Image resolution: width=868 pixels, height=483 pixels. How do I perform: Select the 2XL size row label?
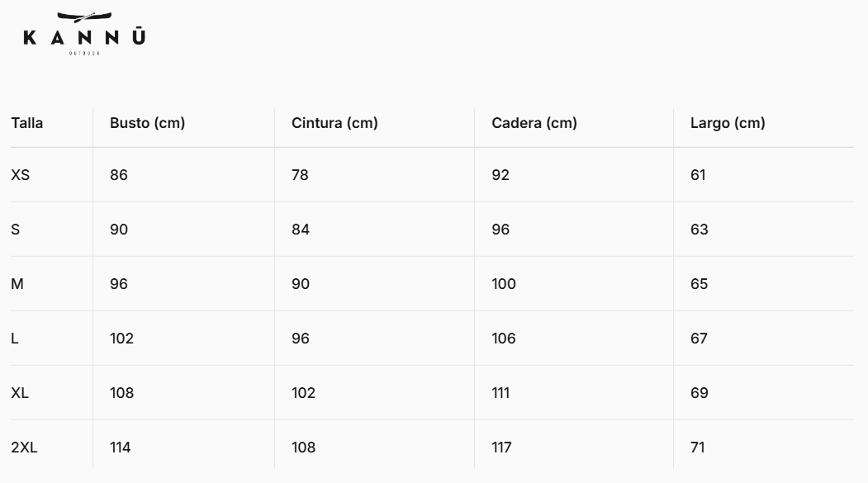[x=24, y=447]
